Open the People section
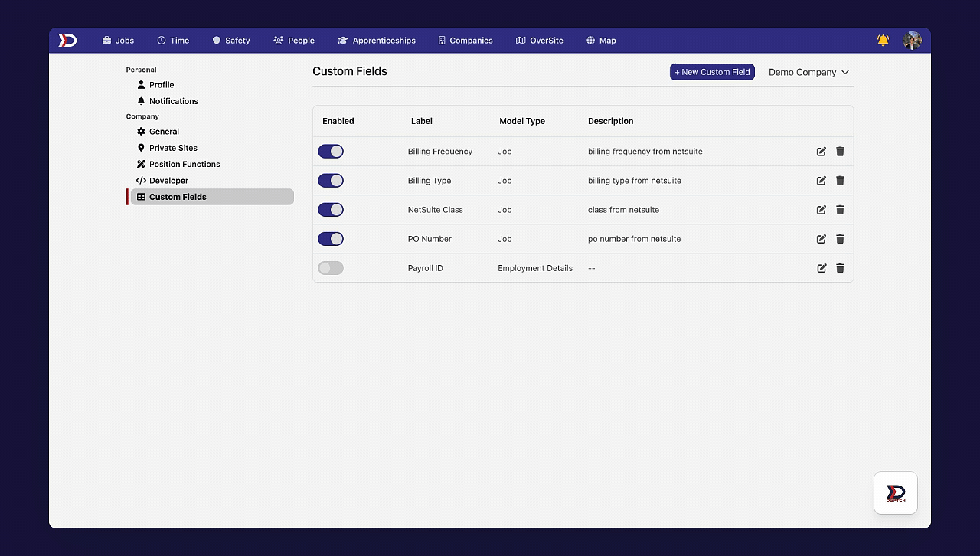 [x=294, y=41]
